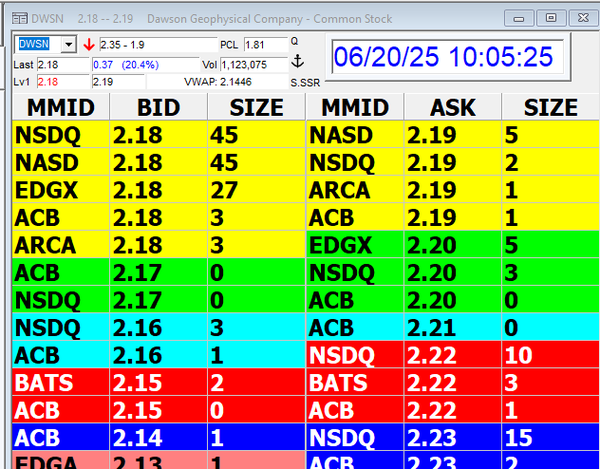Open the DWSN symbol dropdown arrow
Image resolution: width=600 pixels, height=469 pixels.
[x=68, y=45]
